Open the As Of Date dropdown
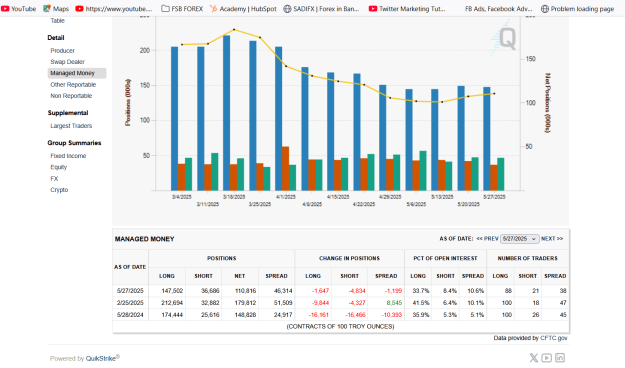The height and width of the screenshot is (368, 625). pyautogui.click(x=520, y=238)
